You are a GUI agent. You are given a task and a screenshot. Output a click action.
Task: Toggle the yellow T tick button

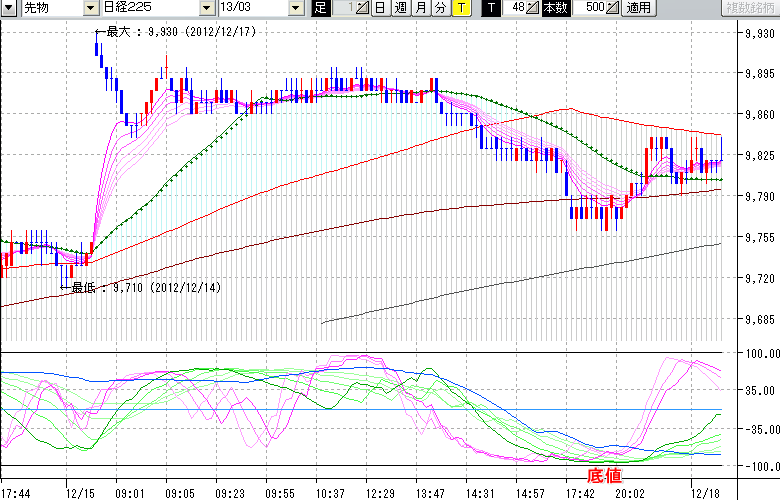coord(460,8)
